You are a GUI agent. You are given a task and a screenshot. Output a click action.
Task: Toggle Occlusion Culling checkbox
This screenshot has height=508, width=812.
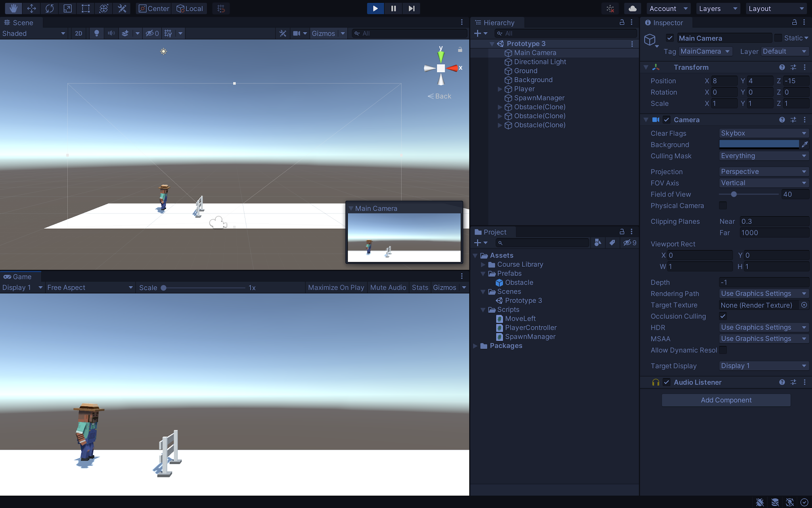723,316
